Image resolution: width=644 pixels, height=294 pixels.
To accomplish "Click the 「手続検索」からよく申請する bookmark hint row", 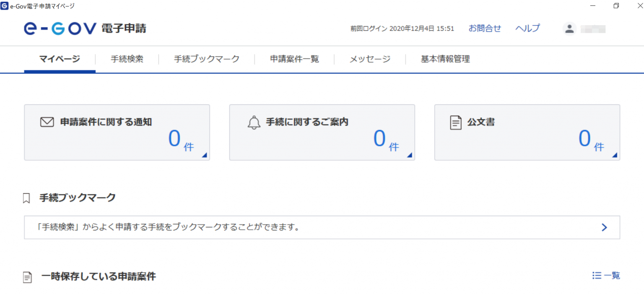I will (322, 227).
